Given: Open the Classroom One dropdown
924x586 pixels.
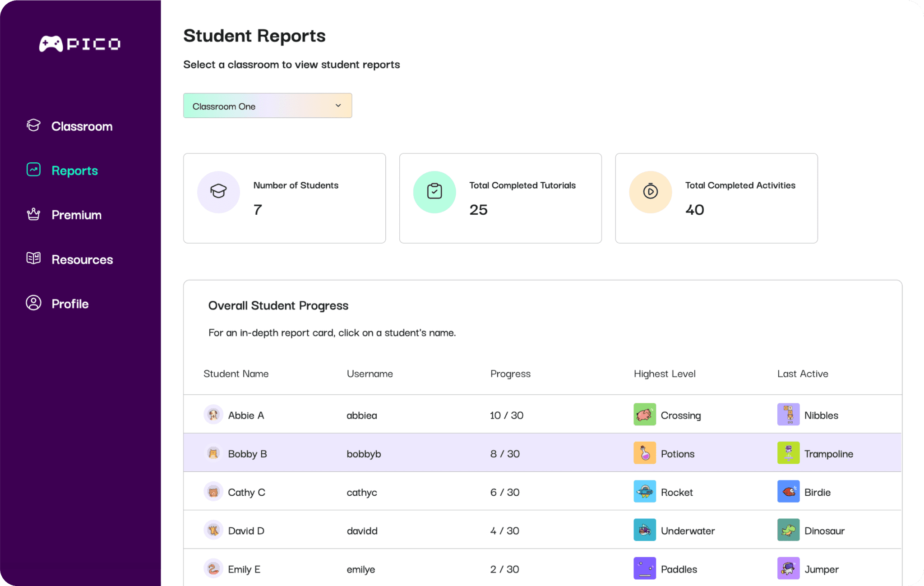Looking at the screenshot, I should tap(267, 106).
